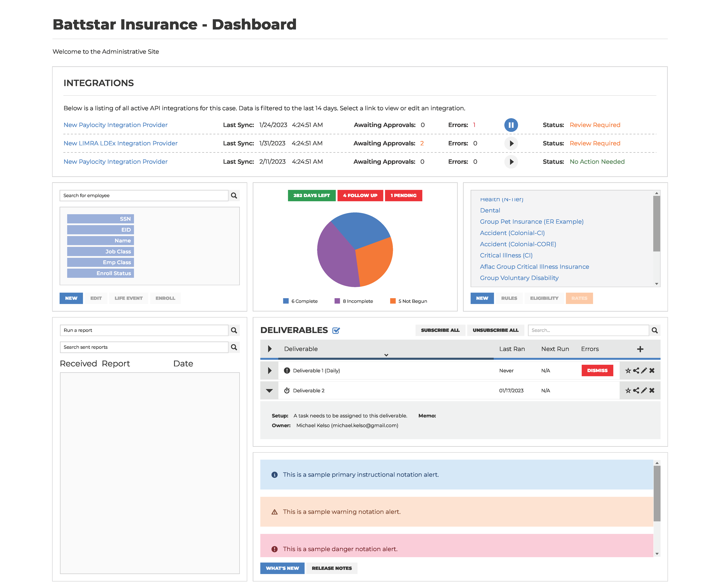Open Group Voluntary Disability link
Image resolution: width=720 pixels, height=588 pixels.
[x=519, y=278]
